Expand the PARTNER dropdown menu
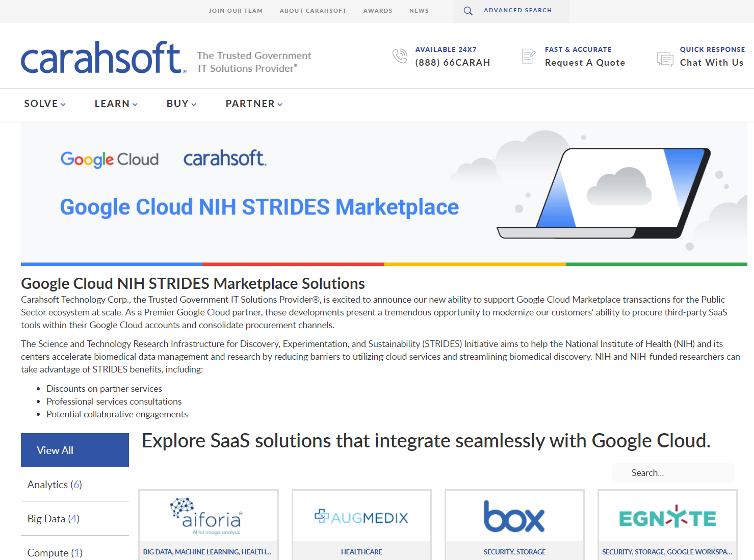The width and height of the screenshot is (754, 560). click(254, 104)
